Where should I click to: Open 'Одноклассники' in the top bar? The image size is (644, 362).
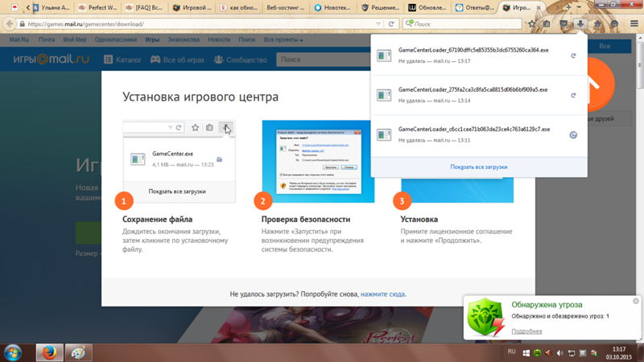[115, 39]
